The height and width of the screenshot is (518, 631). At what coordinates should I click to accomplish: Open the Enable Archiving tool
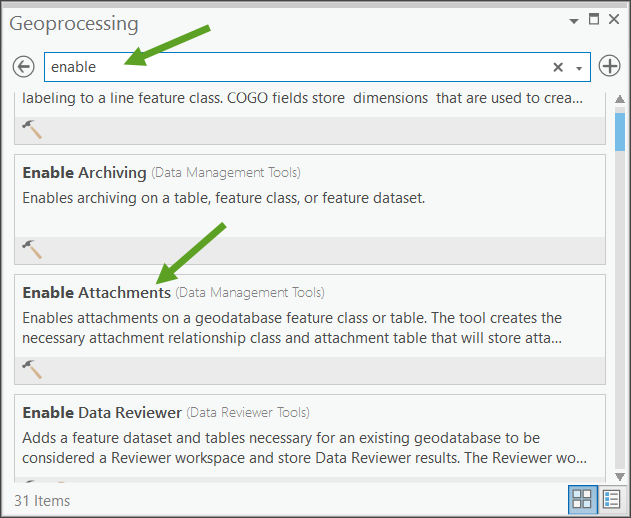pos(84,173)
